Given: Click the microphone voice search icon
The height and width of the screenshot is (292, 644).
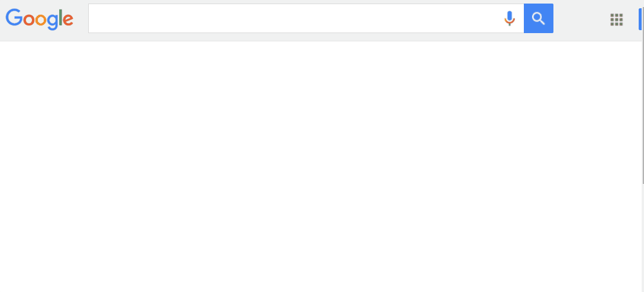Looking at the screenshot, I should point(509,18).
